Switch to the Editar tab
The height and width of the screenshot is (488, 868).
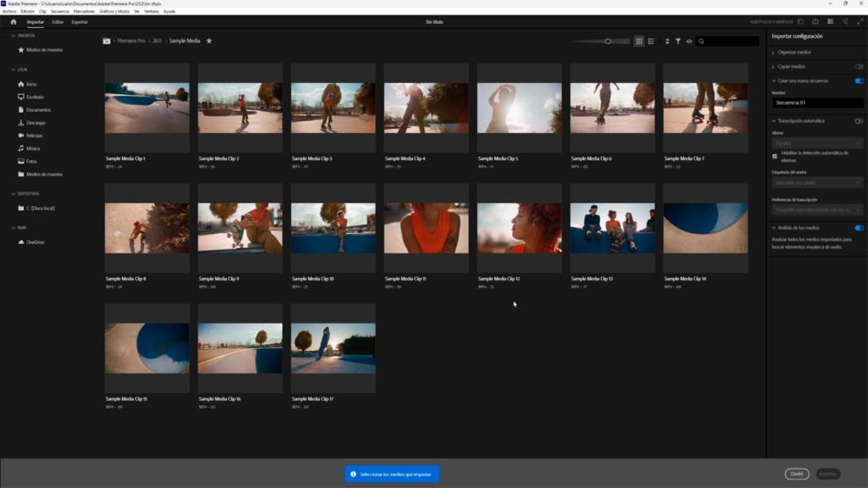56,23
